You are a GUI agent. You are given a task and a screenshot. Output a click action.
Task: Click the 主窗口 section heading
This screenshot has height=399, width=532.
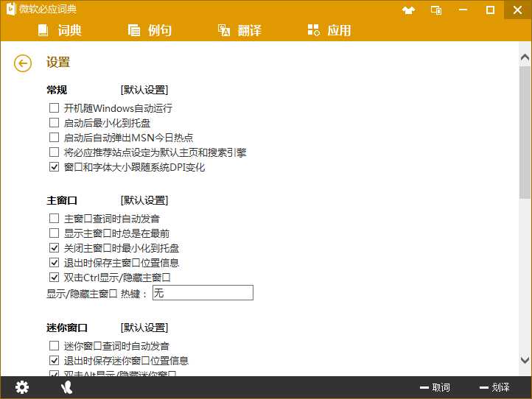(62, 200)
